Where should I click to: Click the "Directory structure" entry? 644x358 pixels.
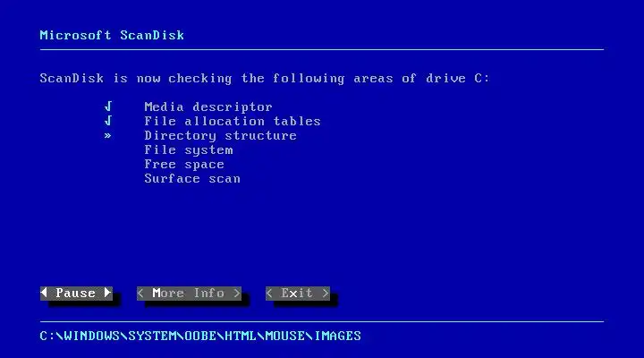coord(221,136)
